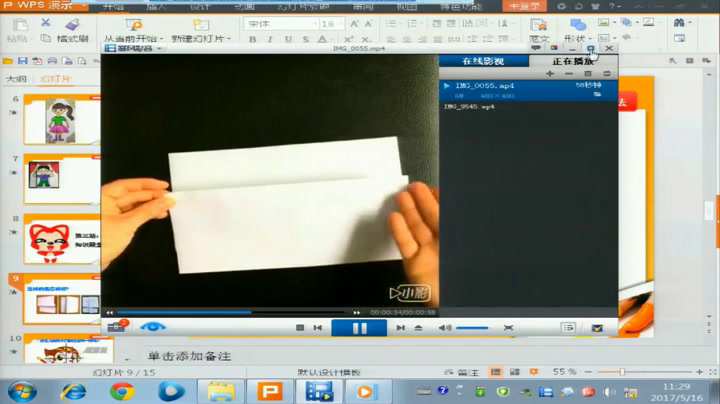720x404 pixels.
Task: Toggle the playlist panel button
Action: 568,327
